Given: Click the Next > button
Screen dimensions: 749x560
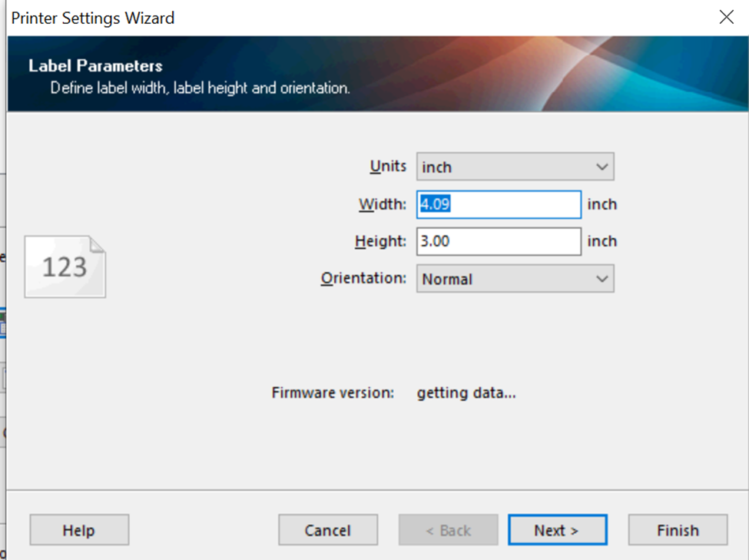Looking at the screenshot, I should tap(557, 530).
